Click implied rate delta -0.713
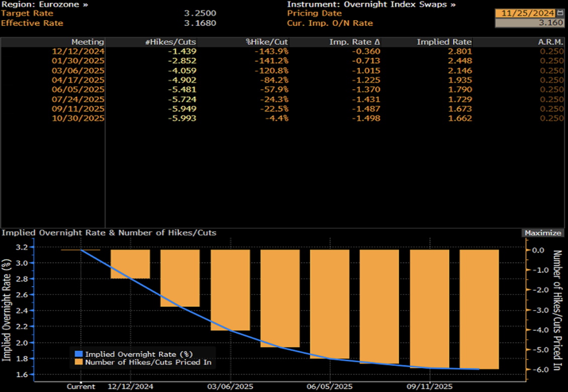The width and height of the screenshot is (568, 392). tap(366, 61)
